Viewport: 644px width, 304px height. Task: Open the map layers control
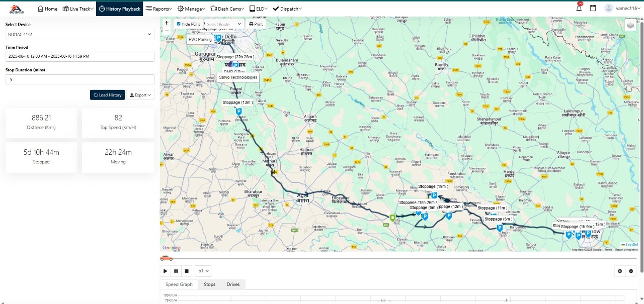(x=630, y=25)
